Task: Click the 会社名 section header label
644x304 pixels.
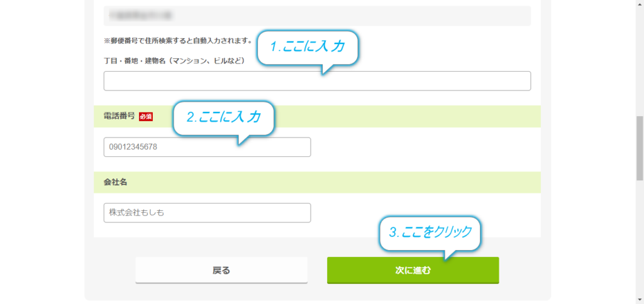Action: point(116,182)
